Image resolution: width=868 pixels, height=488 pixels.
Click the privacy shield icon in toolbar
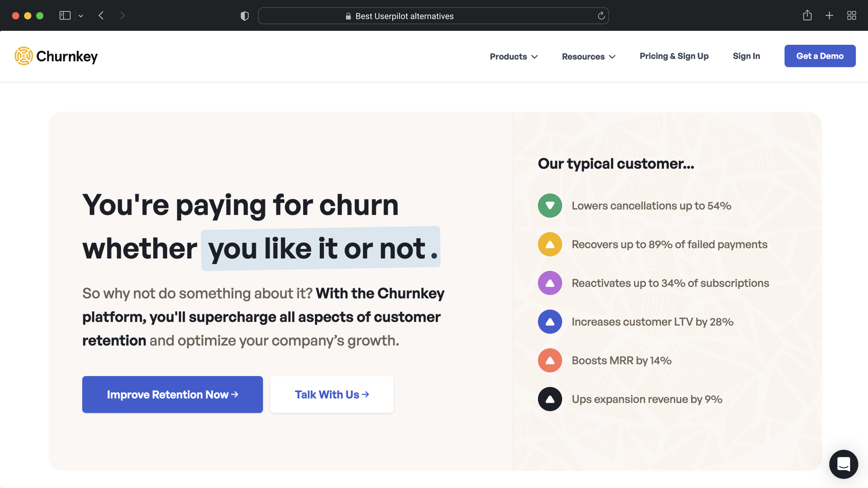point(244,15)
